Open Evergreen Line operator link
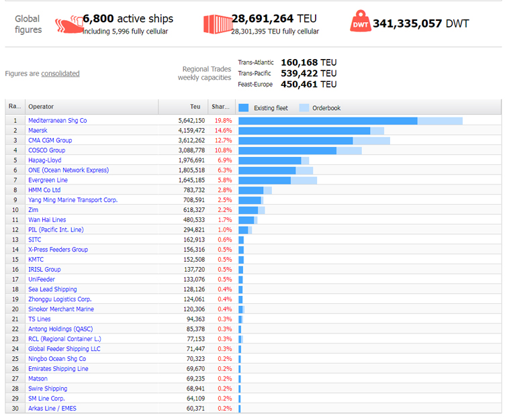 click(x=48, y=180)
